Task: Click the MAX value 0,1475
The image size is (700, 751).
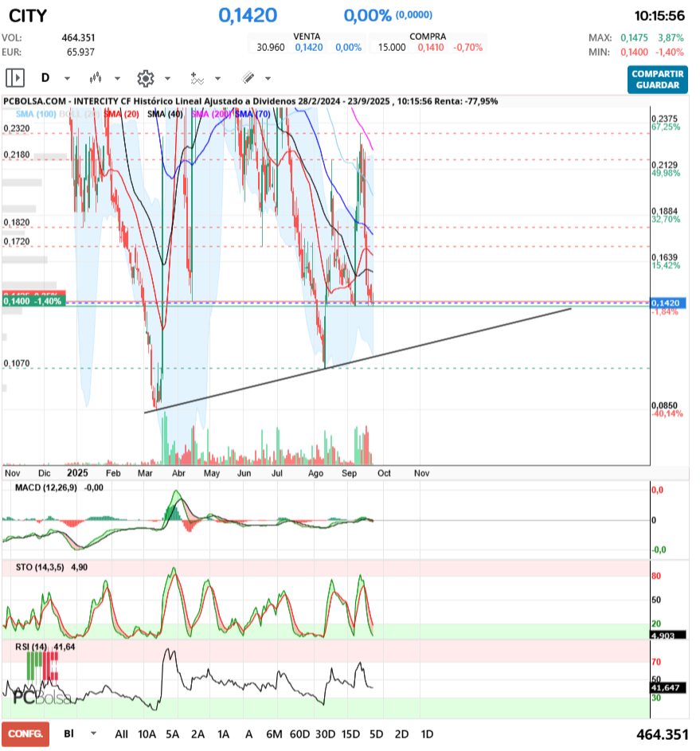Action: coord(635,38)
